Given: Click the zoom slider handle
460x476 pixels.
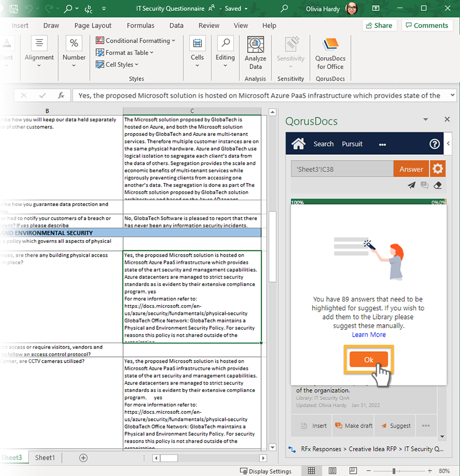Looking at the screenshot, I should (x=394, y=471).
